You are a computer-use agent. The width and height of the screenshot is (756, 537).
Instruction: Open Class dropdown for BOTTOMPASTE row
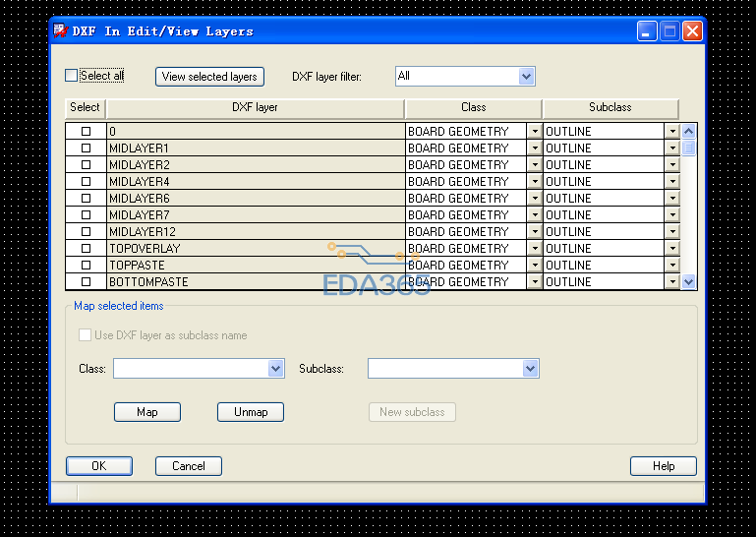point(535,281)
